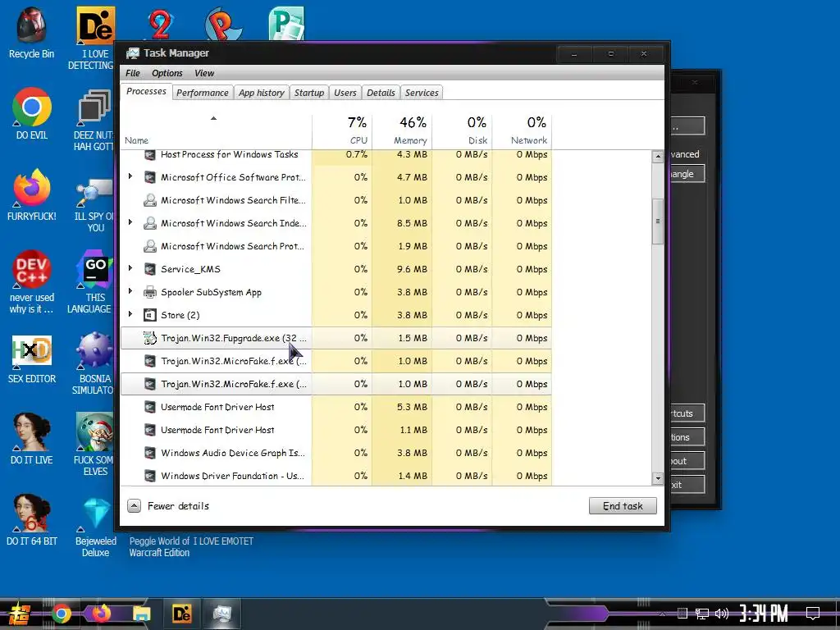Expand the Store (2) process group
Viewport: 840px width, 630px height.
[x=130, y=314]
